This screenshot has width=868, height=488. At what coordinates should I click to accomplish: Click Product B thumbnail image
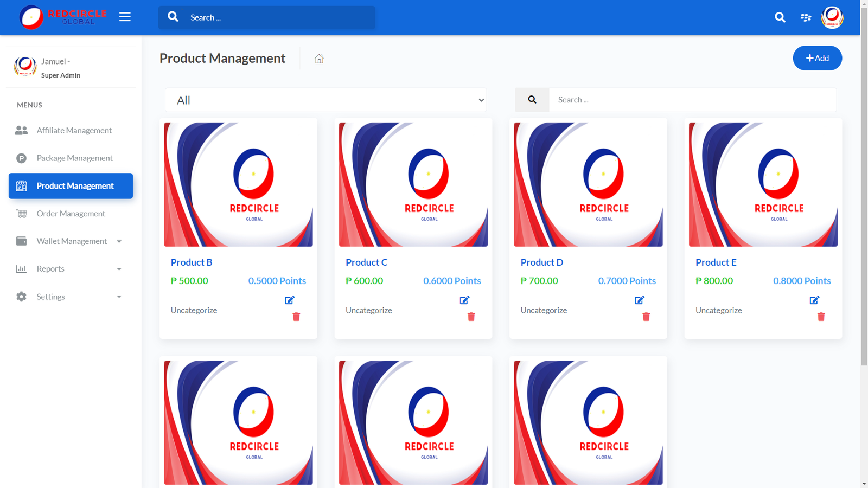pyautogui.click(x=239, y=184)
